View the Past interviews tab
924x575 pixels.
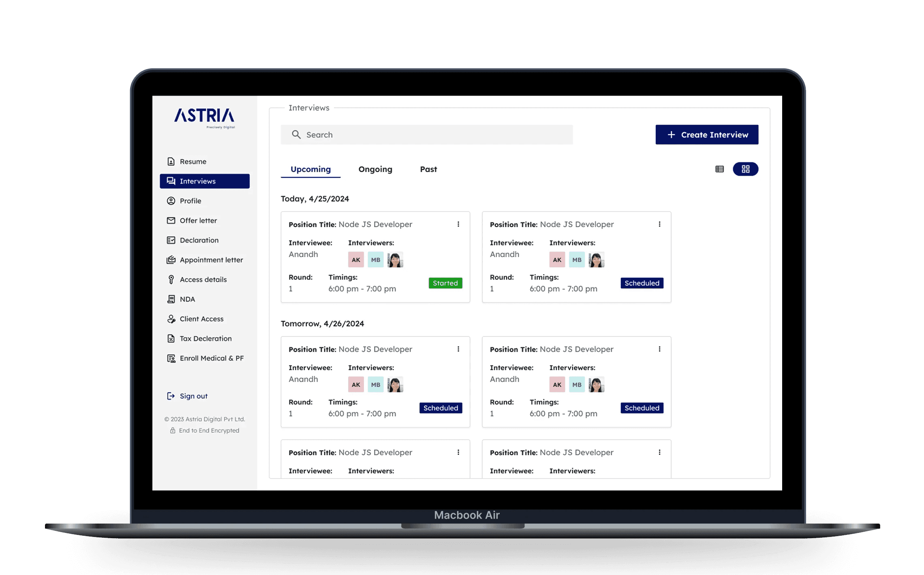click(428, 169)
